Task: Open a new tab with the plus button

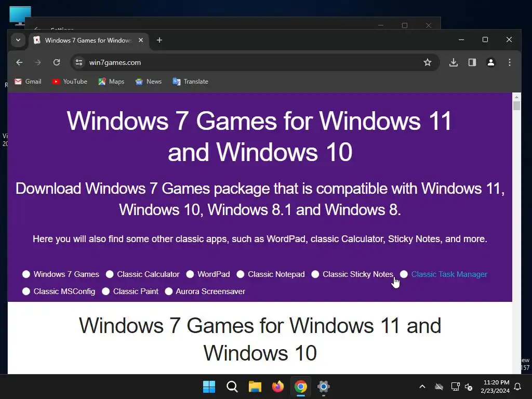Action: [x=159, y=40]
